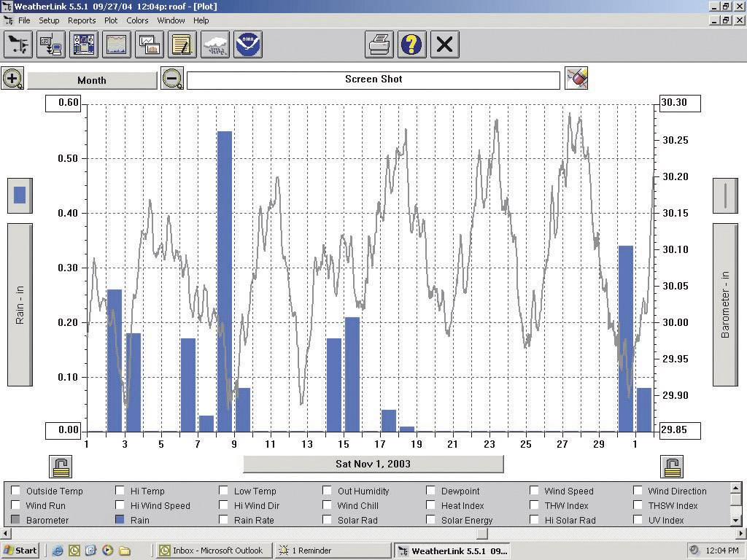This screenshot has height=560, width=747.
Task: Check the UV Index plot option
Action: coord(638,520)
